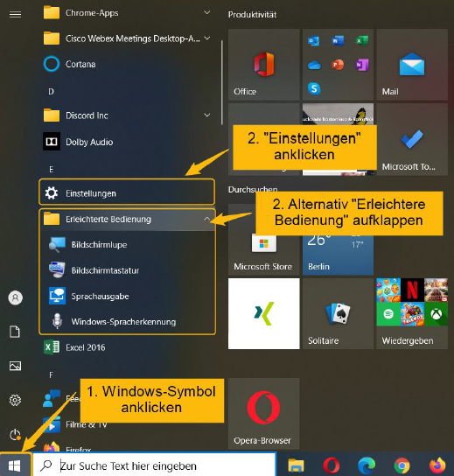Expand the Chrome-Apps folder chevron
The height and width of the screenshot is (476, 454).
207,13
